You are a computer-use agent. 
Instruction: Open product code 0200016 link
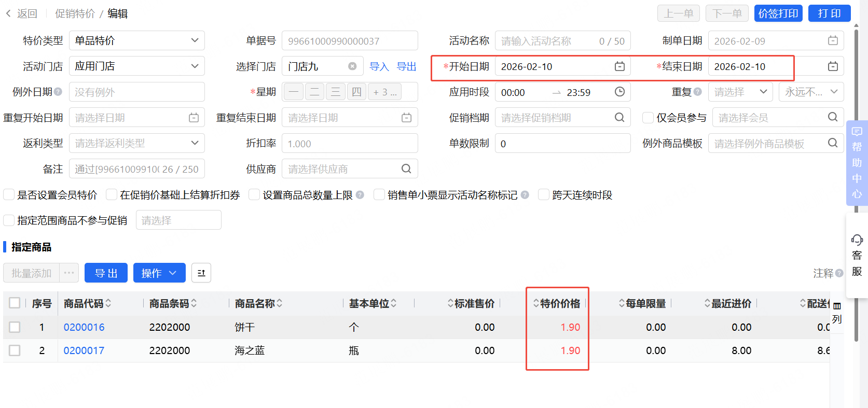pos(84,327)
